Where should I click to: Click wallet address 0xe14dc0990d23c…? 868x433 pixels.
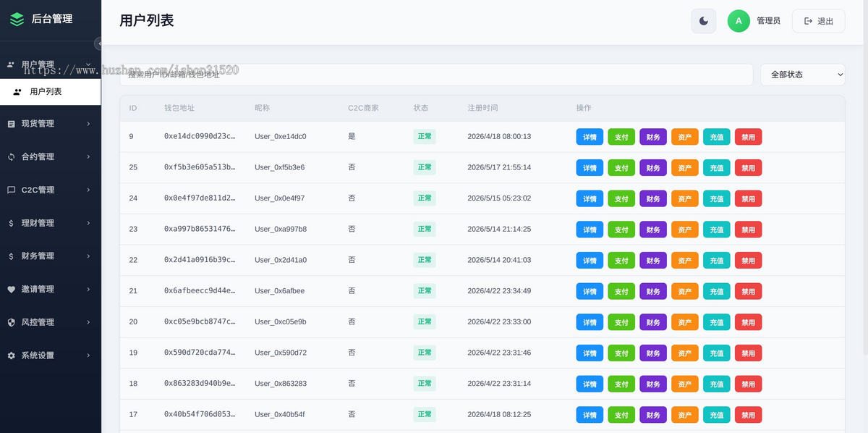pos(200,136)
